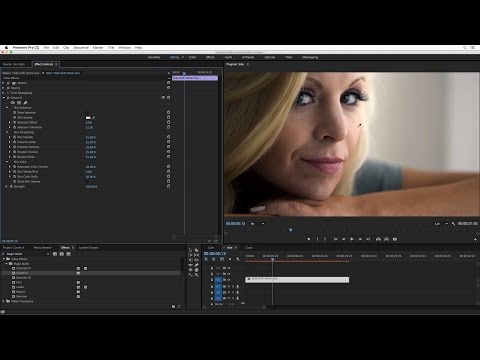Toggle the Cosmo II fx on/off
This screenshot has width=480, height=360.
click(x=8, y=98)
